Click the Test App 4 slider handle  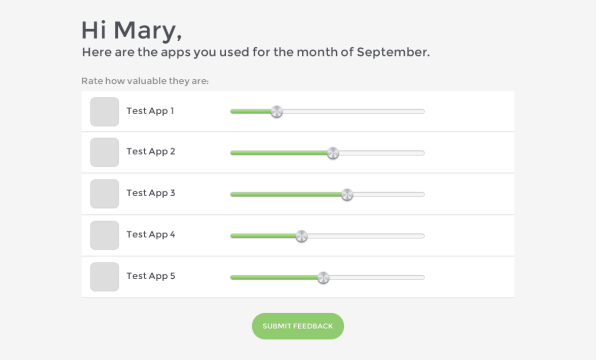click(301, 236)
